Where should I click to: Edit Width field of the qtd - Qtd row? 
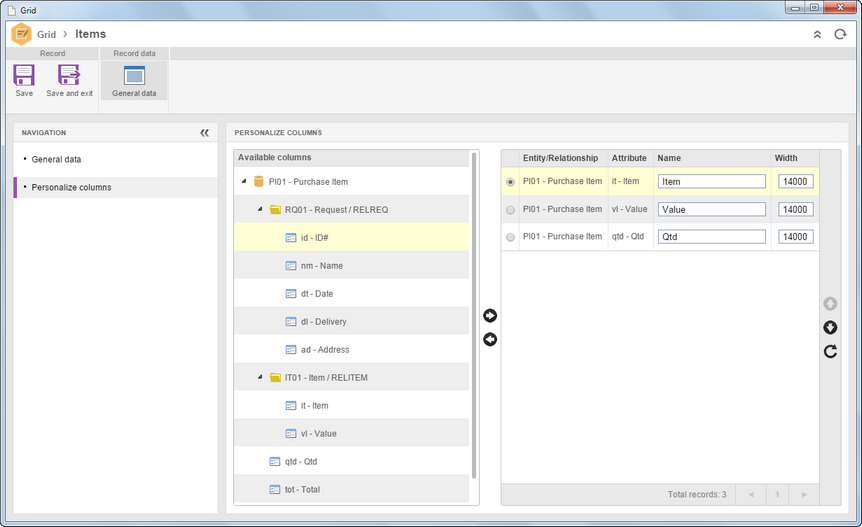click(795, 237)
